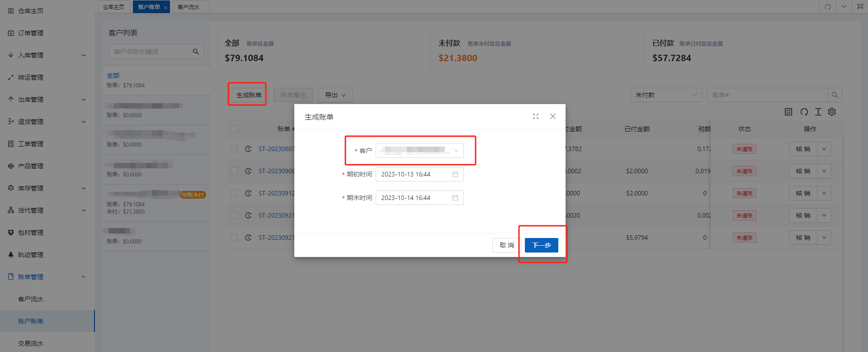Viewport: 868px width, 352px height.
Task: Check the ST-20230906 row checkbox
Action: click(234, 171)
